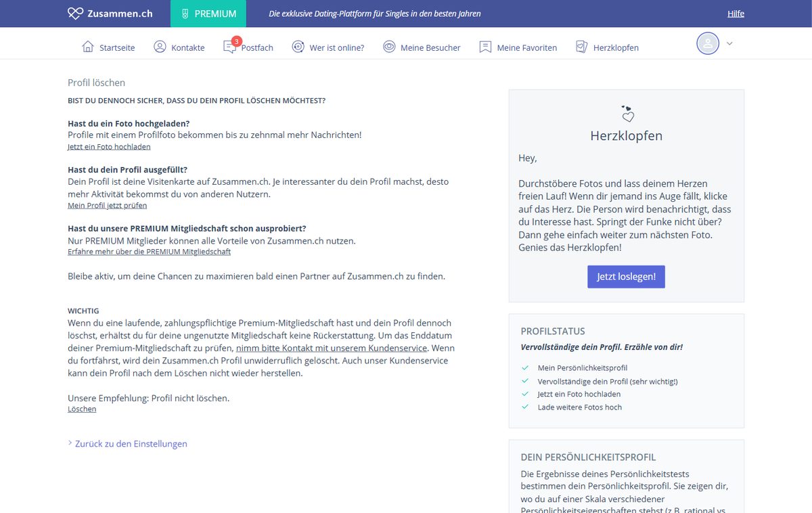Viewport: 812px width, 513px height.
Task: Open the Herzklopfen menu item
Action: pyautogui.click(x=616, y=47)
